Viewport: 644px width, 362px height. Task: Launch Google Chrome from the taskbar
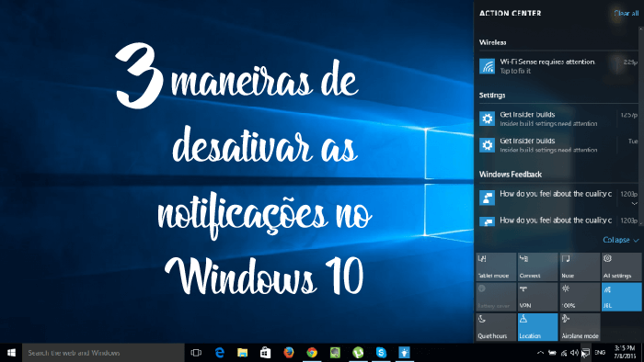tap(312, 353)
